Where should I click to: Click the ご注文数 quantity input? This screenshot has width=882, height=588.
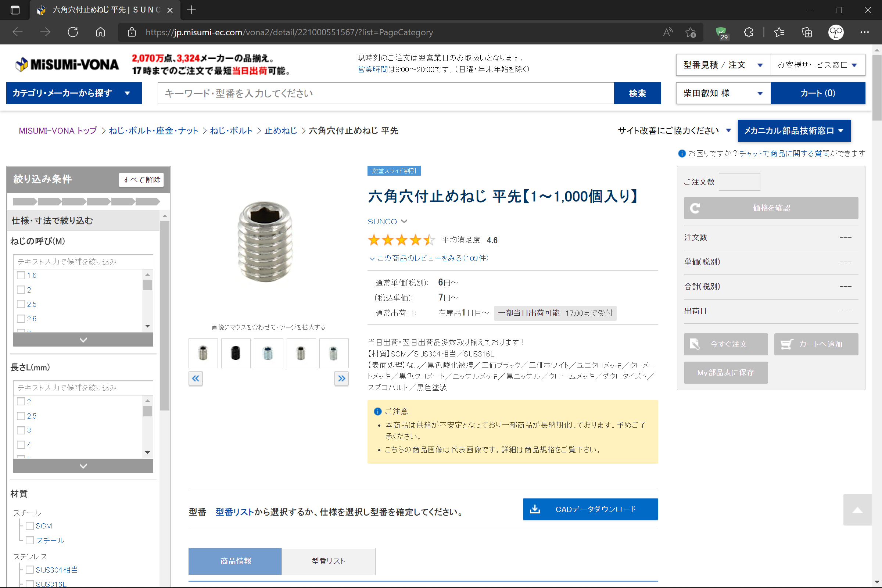point(739,182)
